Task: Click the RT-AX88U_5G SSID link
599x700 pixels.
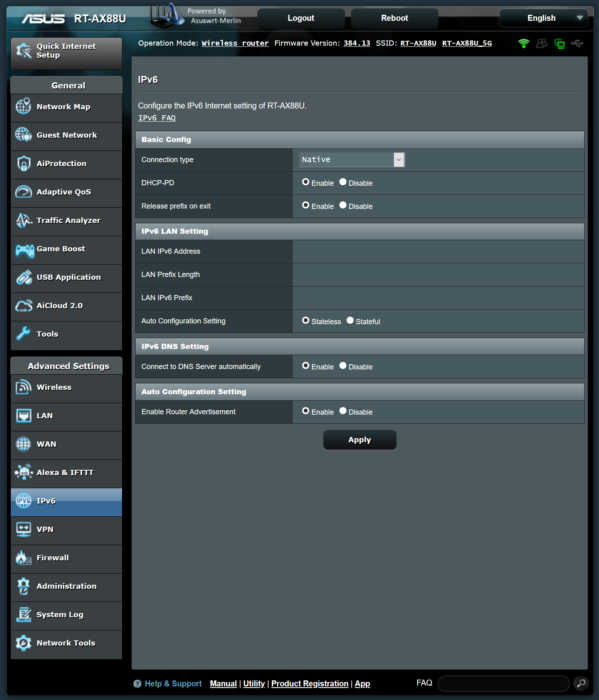Action: tap(467, 43)
